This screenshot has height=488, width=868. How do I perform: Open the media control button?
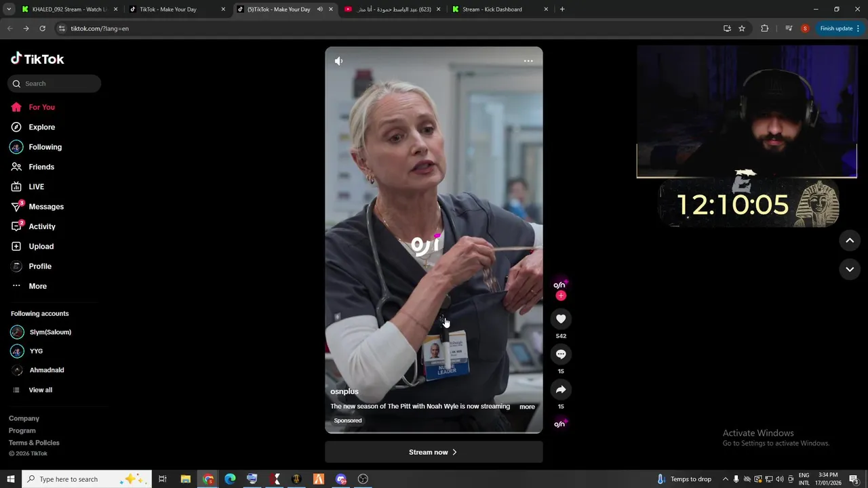[x=789, y=28]
